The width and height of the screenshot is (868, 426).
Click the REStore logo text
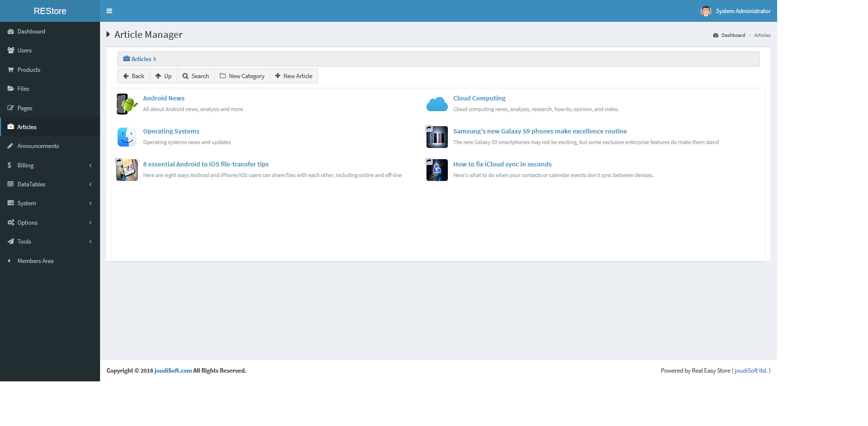tap(50, 11)
